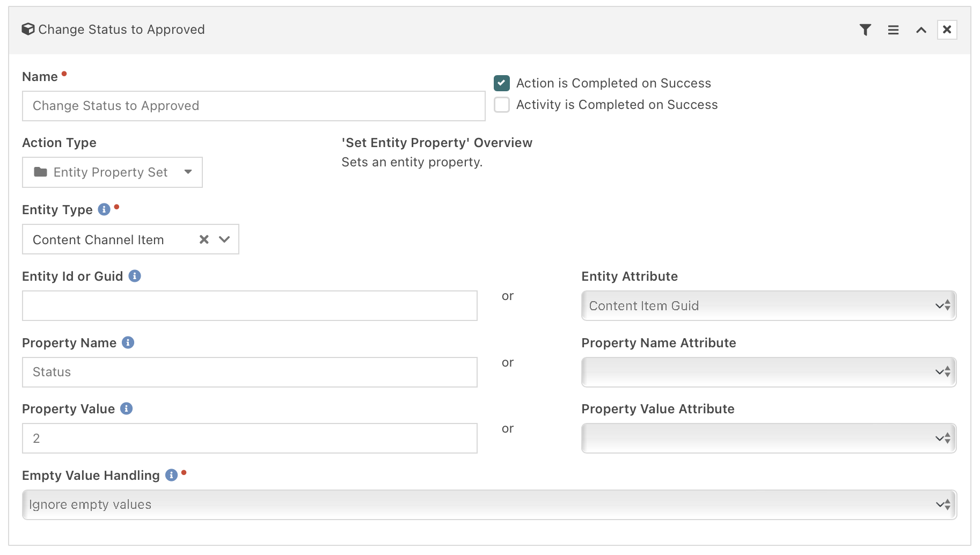Collapse the action panel with the chevron-up icon
The image size is (980, 555).
point(921,30)
